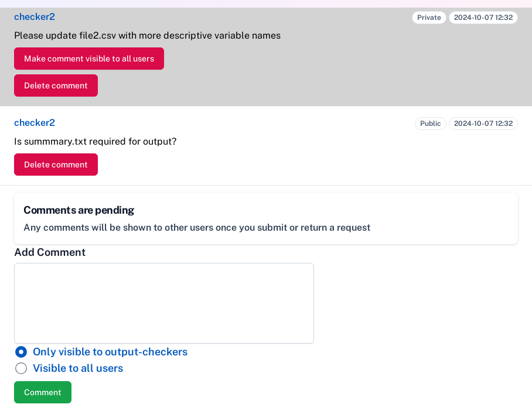Open the checker2 link on the public comment

pyautogui.click(x=34, y=122)
